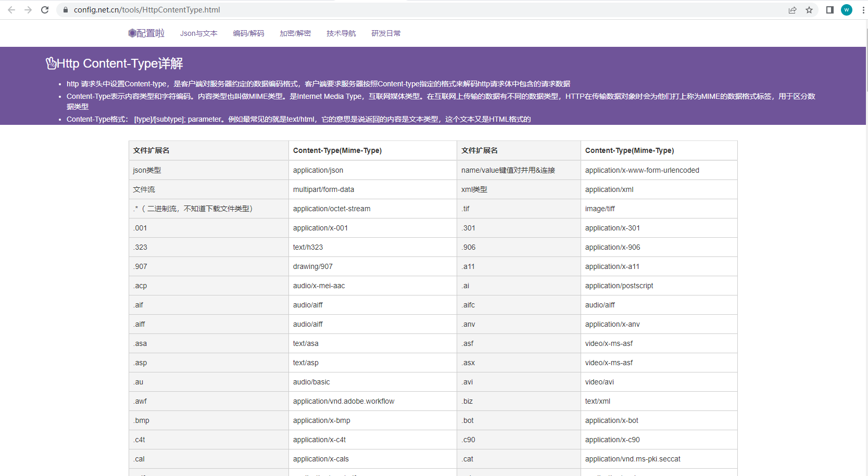
Task: Select 编码/解码 from the navigation
Action: tap(249, 33)
